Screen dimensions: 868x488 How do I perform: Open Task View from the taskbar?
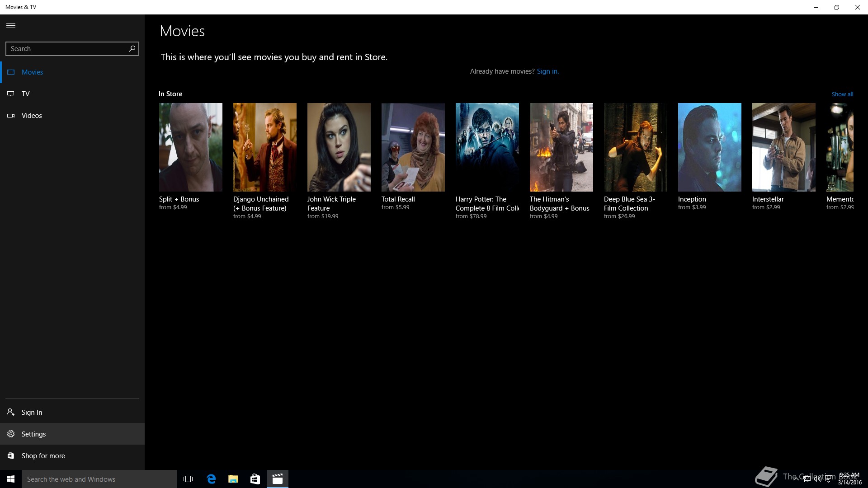click(x=188, y=479)
